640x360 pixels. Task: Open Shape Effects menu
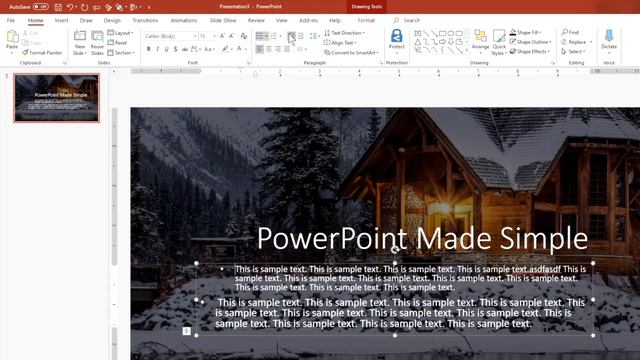pos(530,52)
